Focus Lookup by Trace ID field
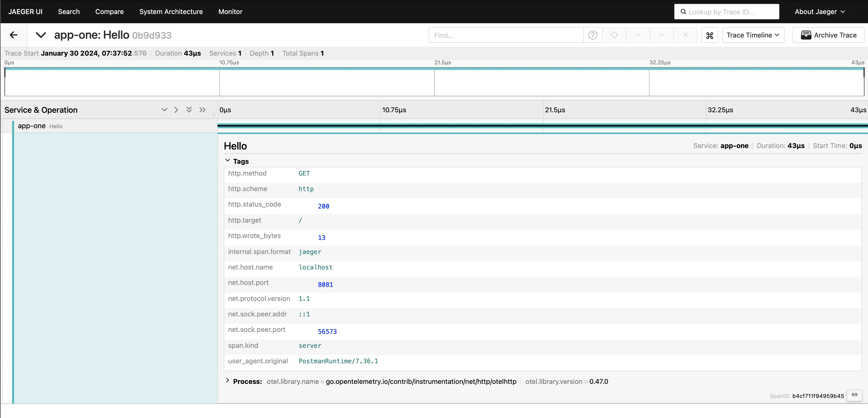The height and width of the screenshot is (418, 868). point(727,12)
